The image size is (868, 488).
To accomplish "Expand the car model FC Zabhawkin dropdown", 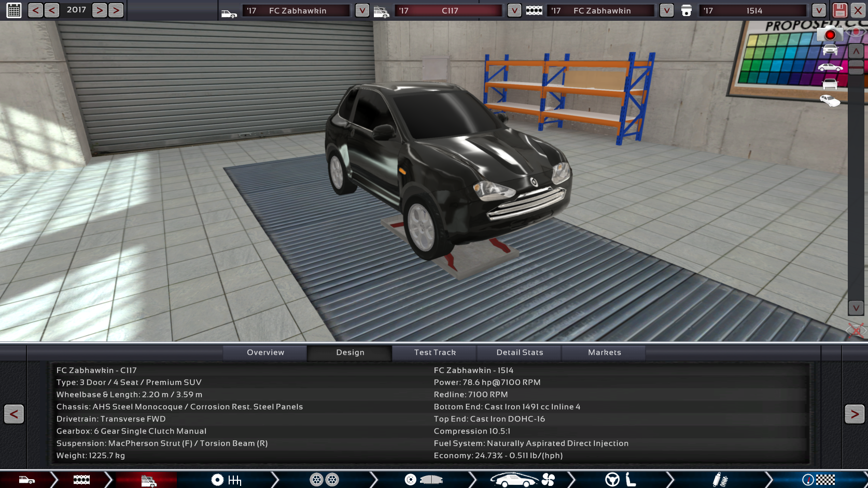I will [x=362, y=10].
